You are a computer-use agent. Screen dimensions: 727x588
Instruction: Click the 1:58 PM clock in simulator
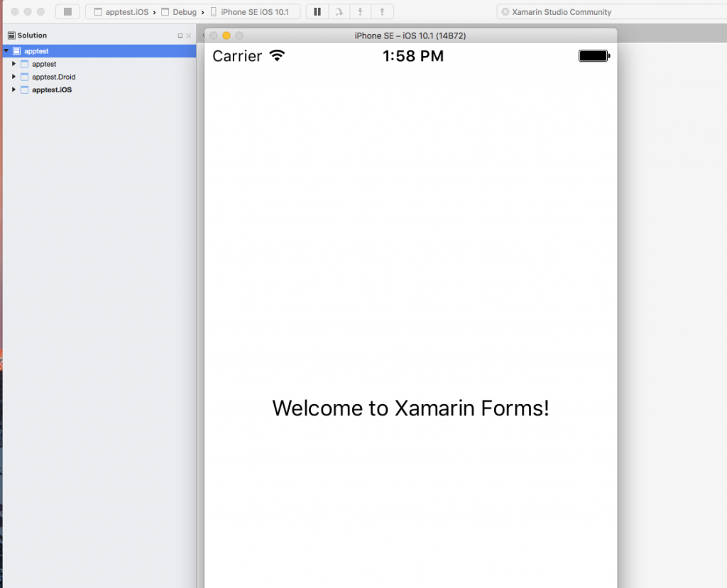[x=413, y=56]
